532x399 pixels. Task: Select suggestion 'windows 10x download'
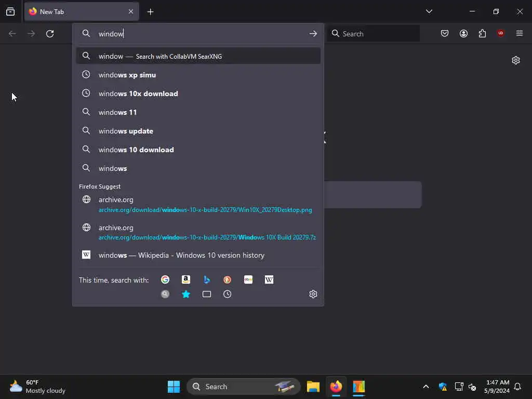tap(198, 94)
